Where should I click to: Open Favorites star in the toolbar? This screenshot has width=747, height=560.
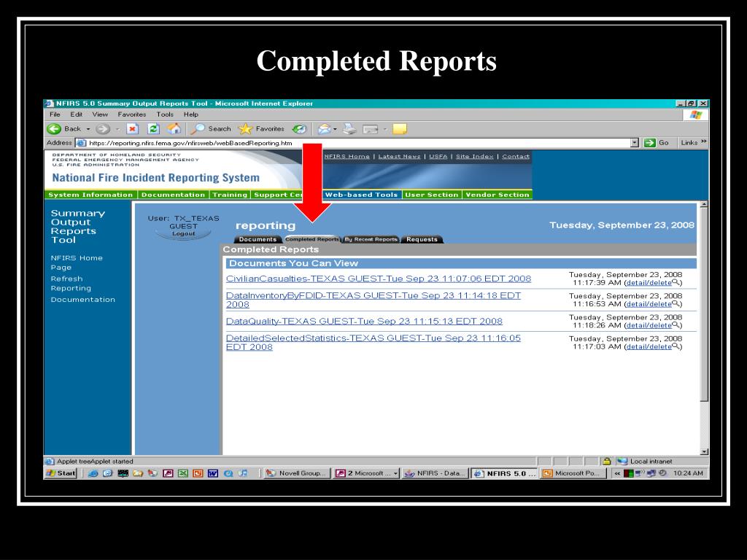click(245, 128)
